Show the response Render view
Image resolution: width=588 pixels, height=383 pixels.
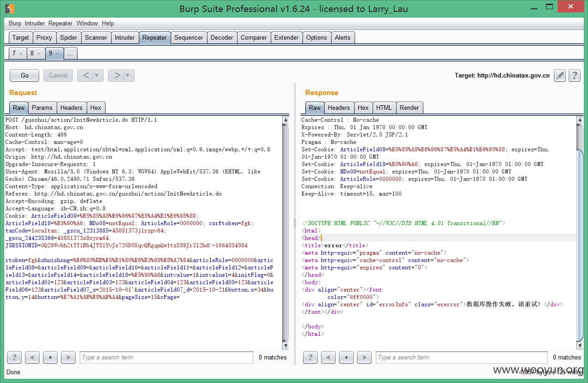click(x=410, y=108)
